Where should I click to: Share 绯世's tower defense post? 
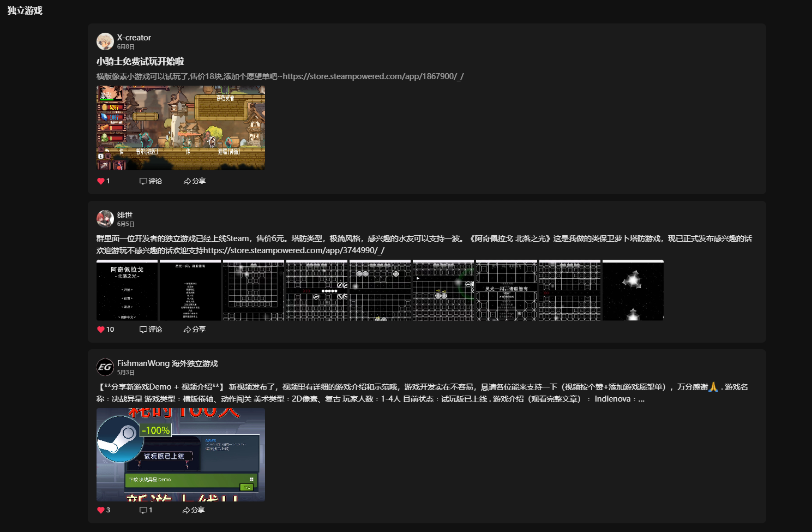pos(195,330)
